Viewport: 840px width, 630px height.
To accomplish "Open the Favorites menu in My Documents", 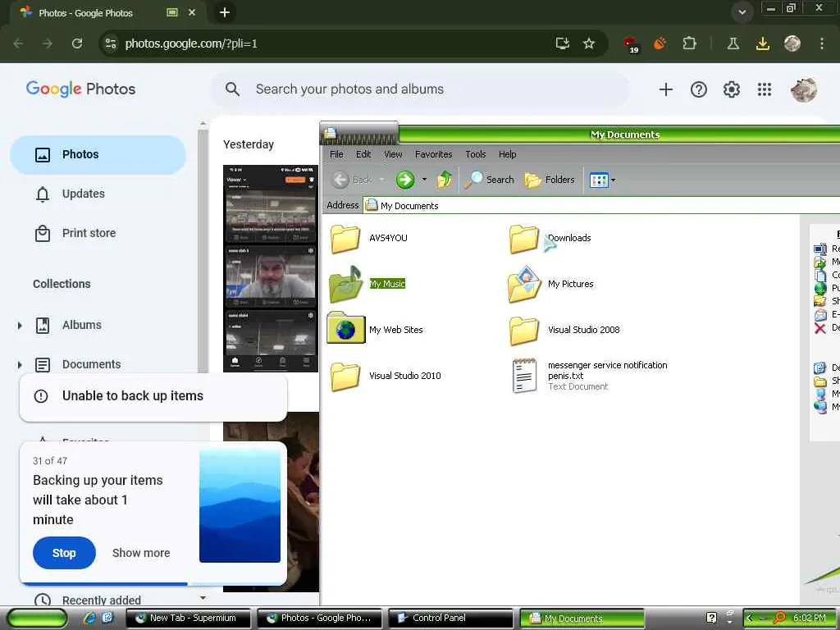I will tap(433, 154).
